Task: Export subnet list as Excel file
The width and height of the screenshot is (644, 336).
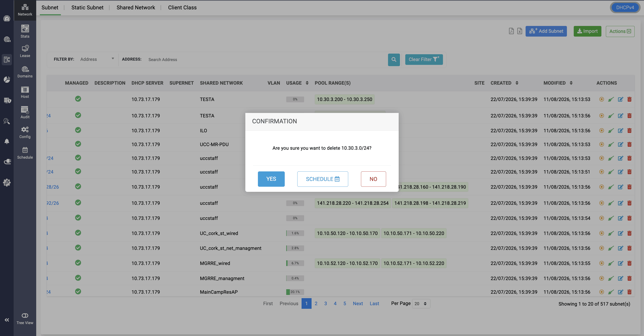Action: tap(519, 31)
